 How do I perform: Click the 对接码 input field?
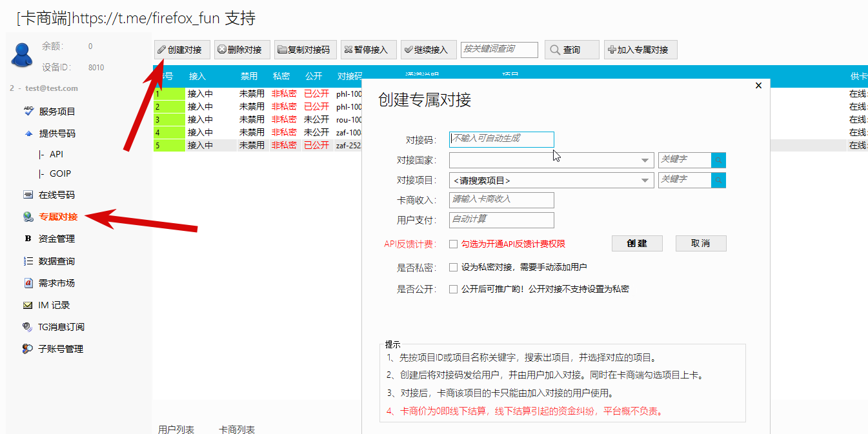501,139
